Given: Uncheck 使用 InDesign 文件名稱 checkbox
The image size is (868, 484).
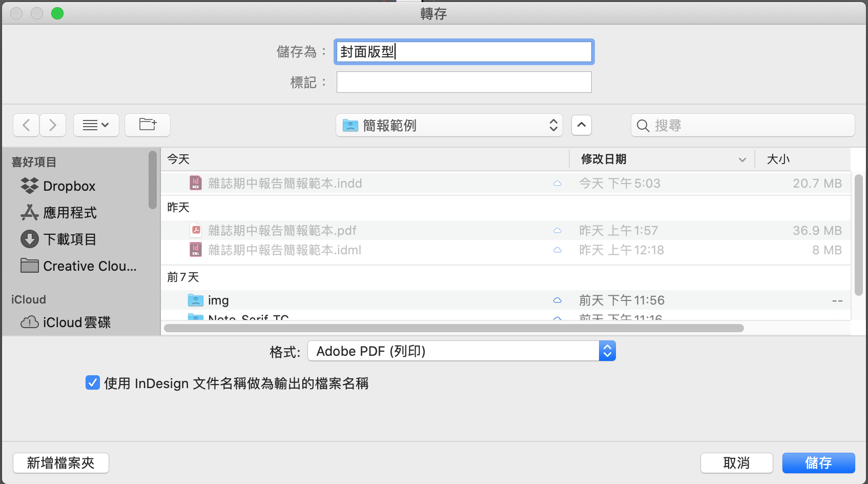Looking at the screenshot, I should 93,383.
